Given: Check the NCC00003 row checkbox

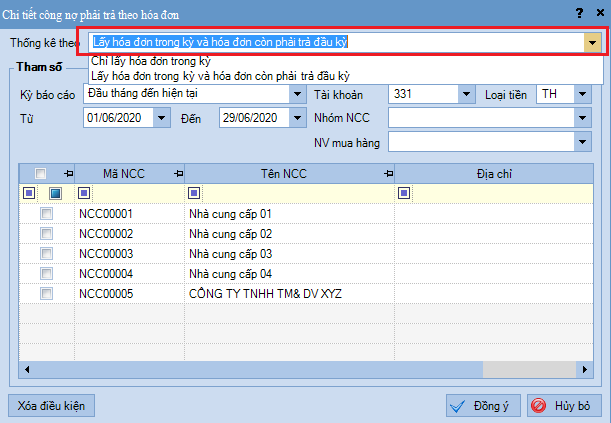Looking at the screenshot, I should coord(46,254).
